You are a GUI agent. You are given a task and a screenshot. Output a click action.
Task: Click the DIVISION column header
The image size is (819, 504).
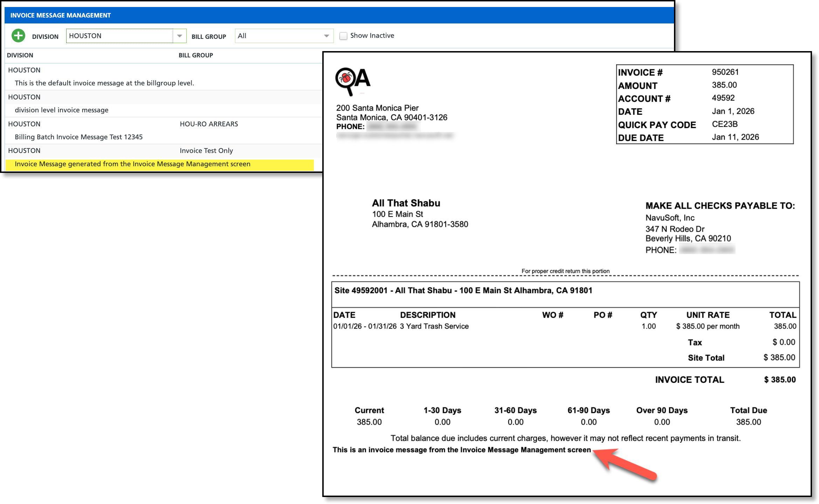coord(20,55)
